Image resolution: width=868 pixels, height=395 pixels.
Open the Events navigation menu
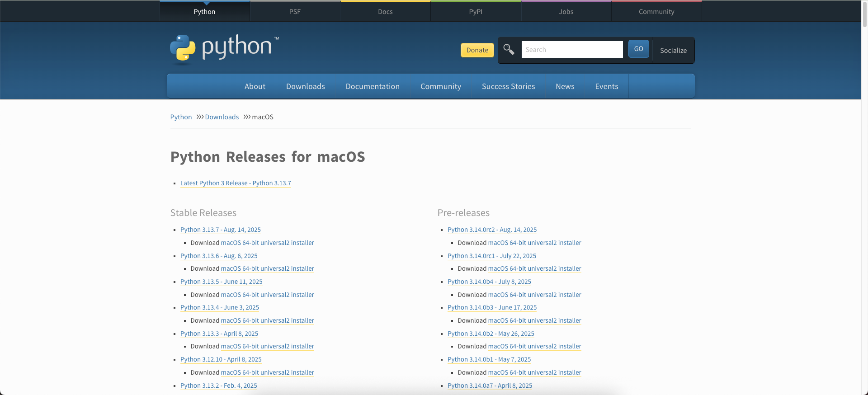607,86
